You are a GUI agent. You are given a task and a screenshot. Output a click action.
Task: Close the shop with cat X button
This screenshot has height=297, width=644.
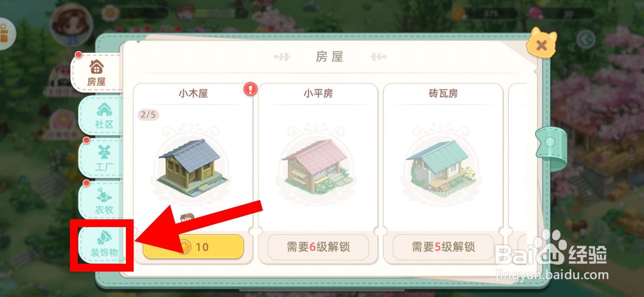pos(542,43)
